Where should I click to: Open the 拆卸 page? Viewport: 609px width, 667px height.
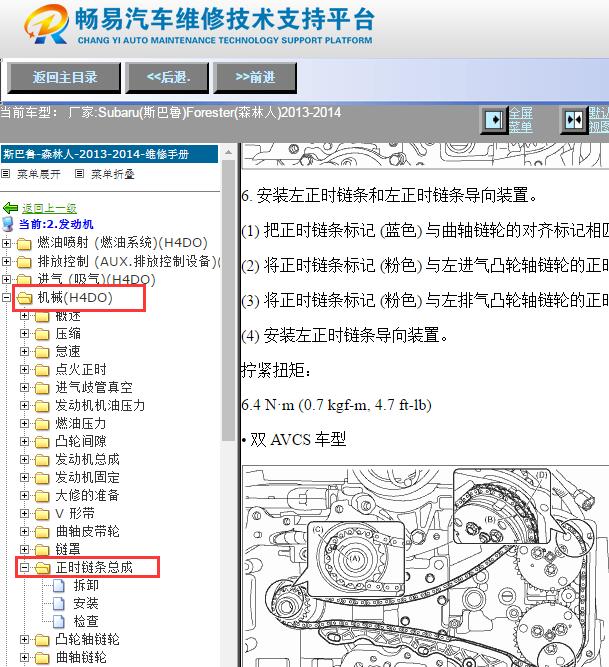[x=86, y=585]
